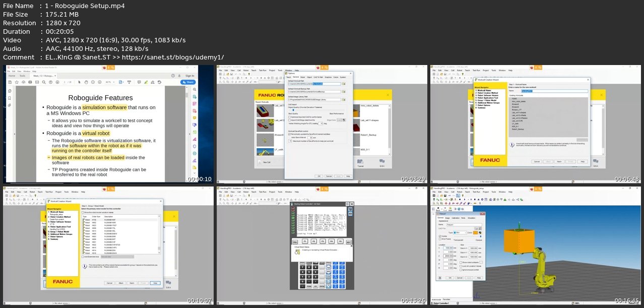Click Help in the Step 5 robot model wizard
Screen dimensions: 644x308
pyautogui.click(x=156, y=283)
